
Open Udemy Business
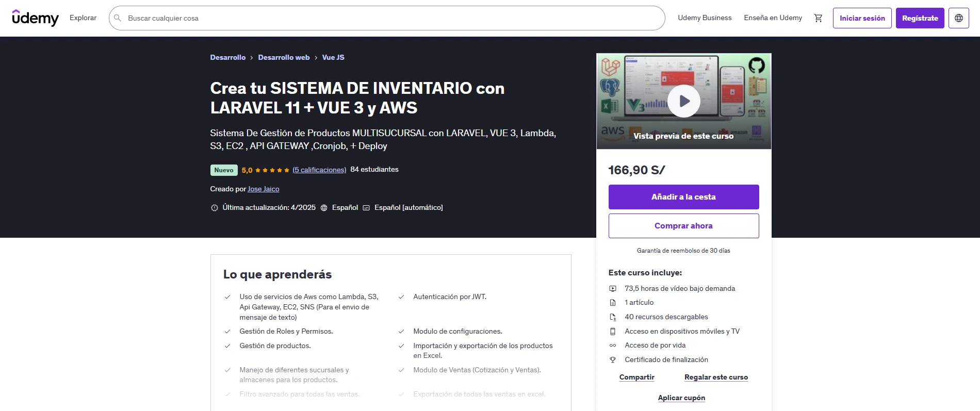pyautogui.click(x=705, y=18)
